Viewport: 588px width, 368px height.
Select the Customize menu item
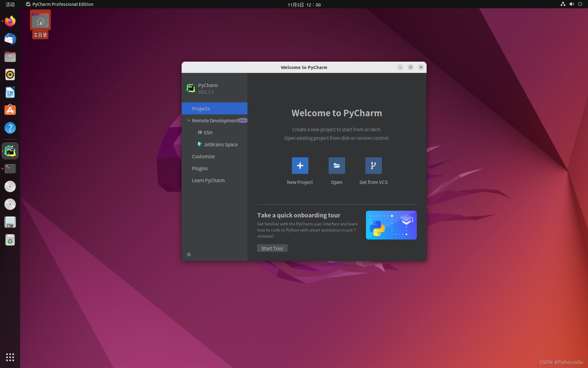[203, 156]
